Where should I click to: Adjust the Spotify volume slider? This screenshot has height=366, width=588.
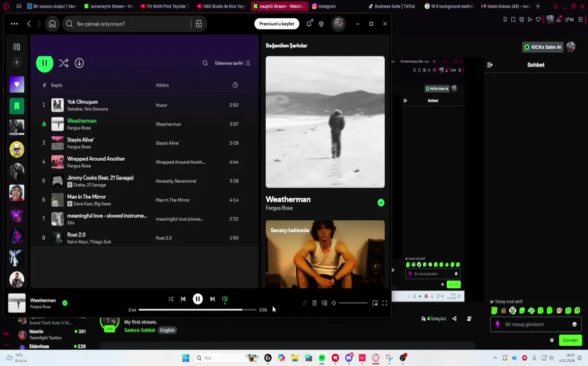point(353,303)
